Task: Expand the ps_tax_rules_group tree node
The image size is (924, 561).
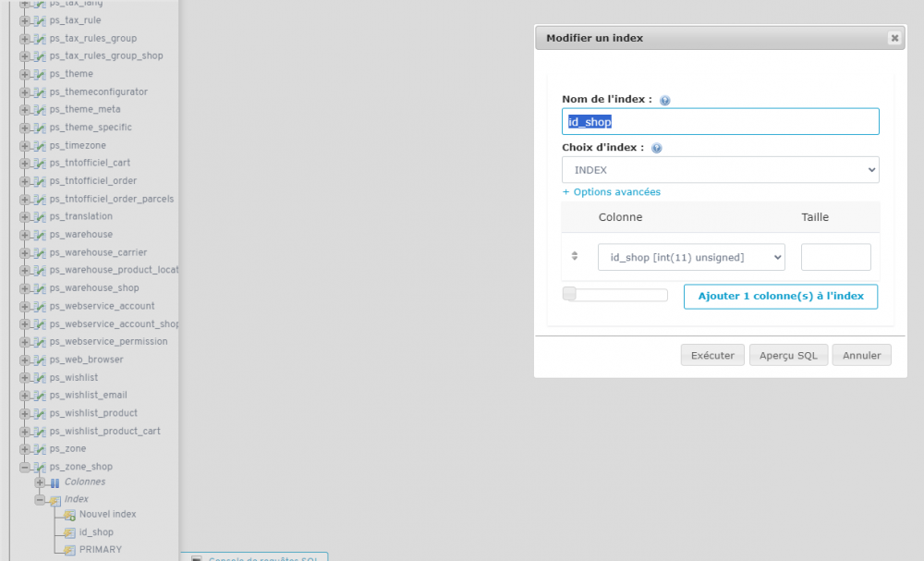Action: (25, 39)
